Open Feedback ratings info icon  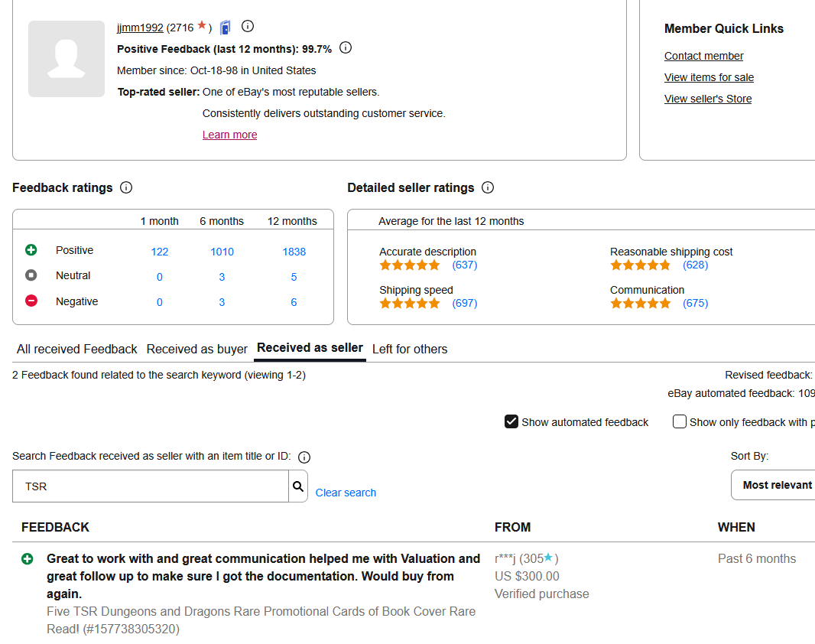tap(126, 187)
